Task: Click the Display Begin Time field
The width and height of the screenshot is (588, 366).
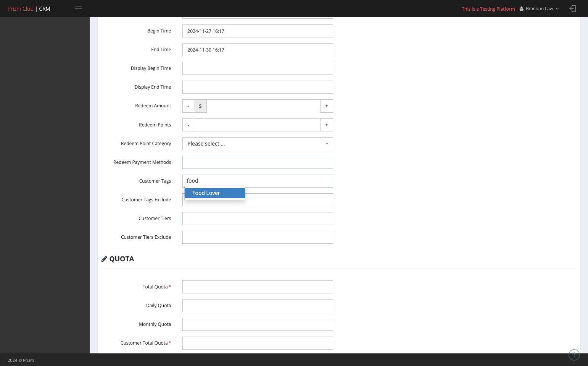Action: (x=258, y=68)
